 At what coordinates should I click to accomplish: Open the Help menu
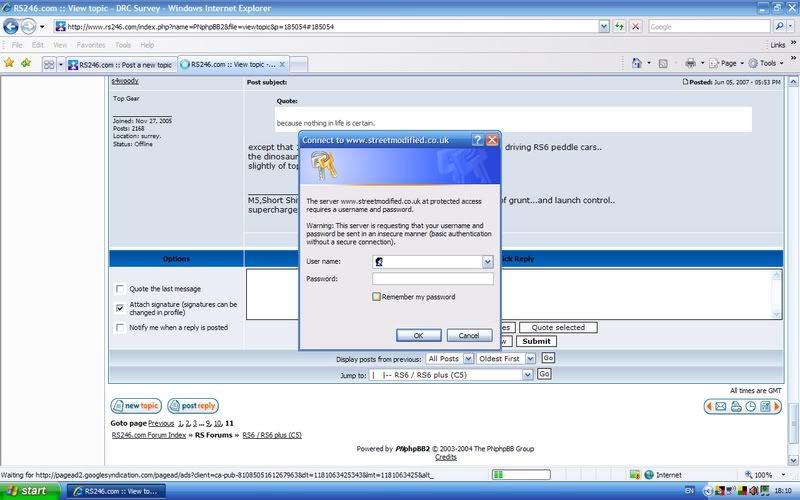click(x=147, y=45)
